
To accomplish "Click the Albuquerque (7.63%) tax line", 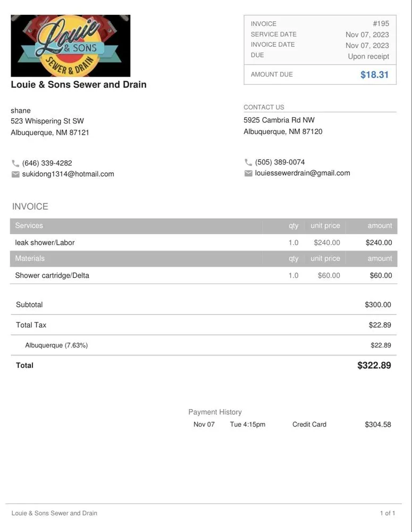I will pyautogui.click(x=56, y=345).
